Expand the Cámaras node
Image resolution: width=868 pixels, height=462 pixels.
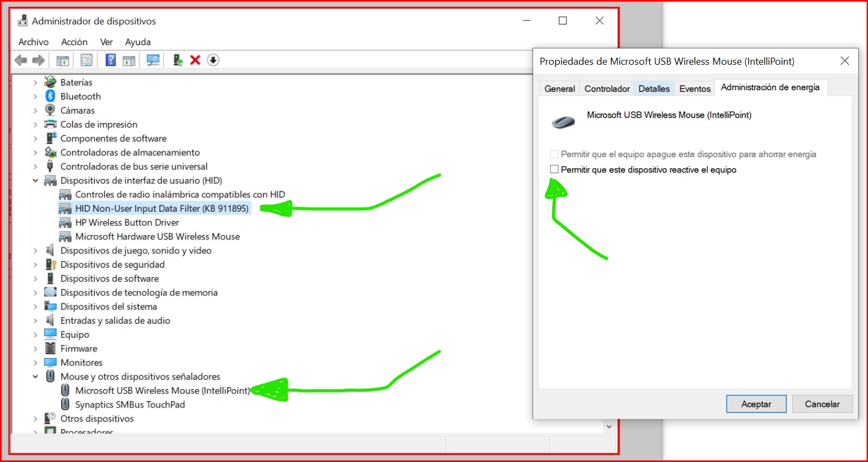pos(35,111)
